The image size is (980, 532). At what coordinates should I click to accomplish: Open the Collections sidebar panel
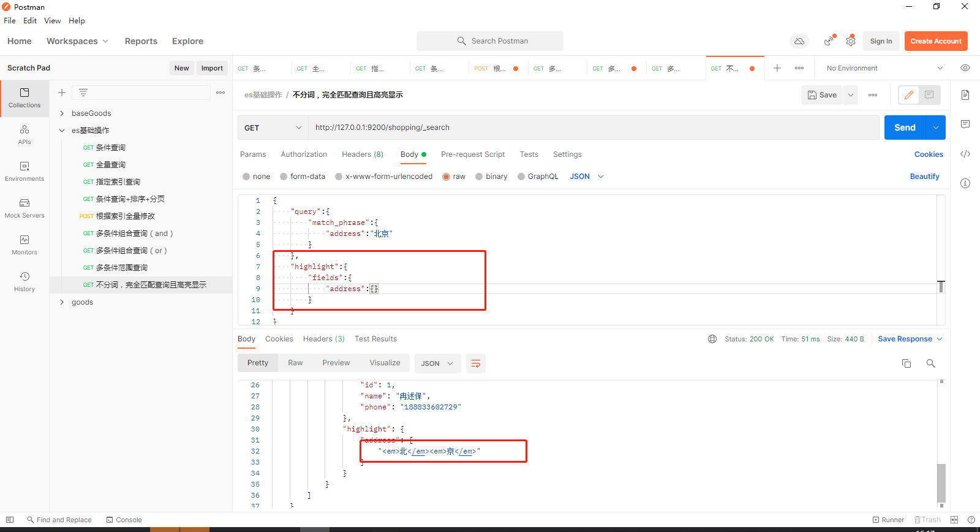point(24,98)
